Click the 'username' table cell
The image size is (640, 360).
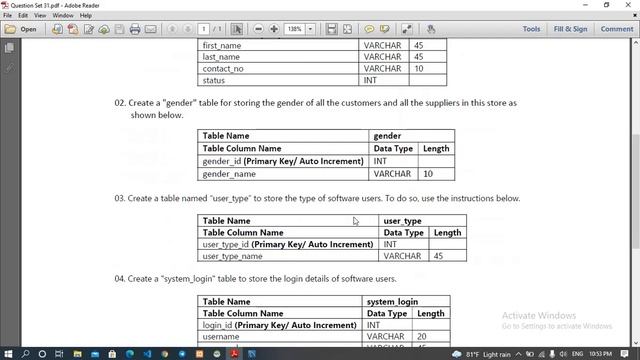tap(280, 337)
